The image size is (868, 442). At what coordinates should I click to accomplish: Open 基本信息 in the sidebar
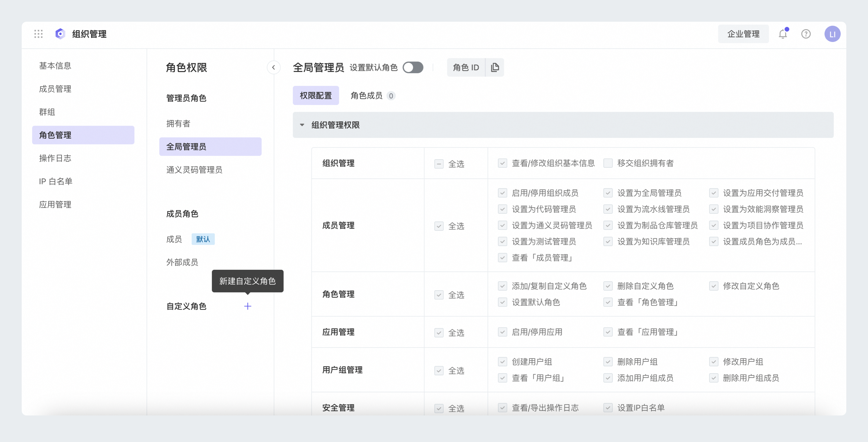[83, 66]
